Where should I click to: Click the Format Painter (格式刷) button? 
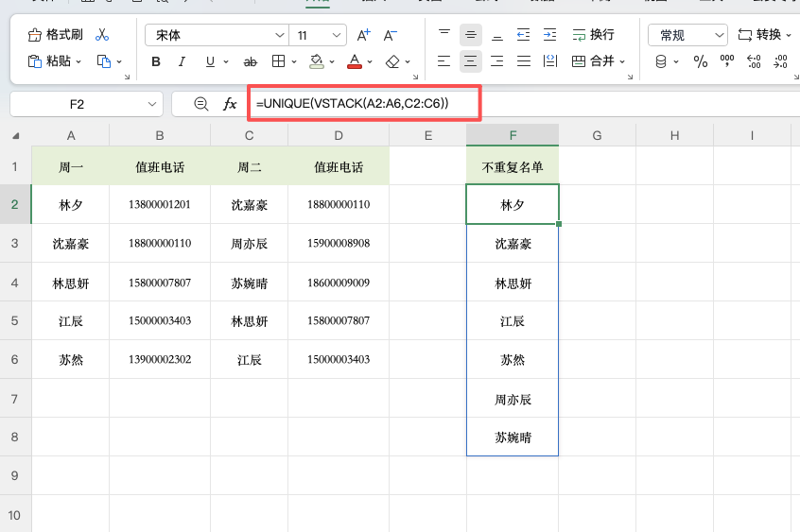55,35
